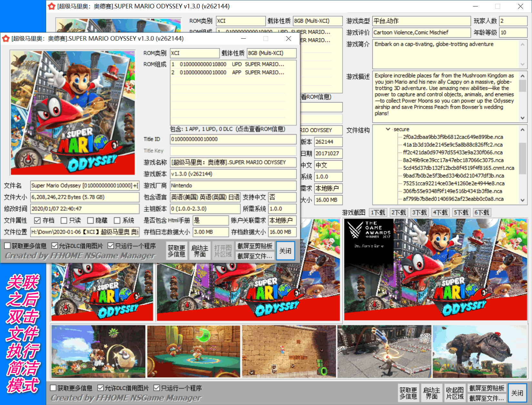Click 启动主界面 button in front window
This screenshot has height=405, width=532.
[x=200, y=251]
